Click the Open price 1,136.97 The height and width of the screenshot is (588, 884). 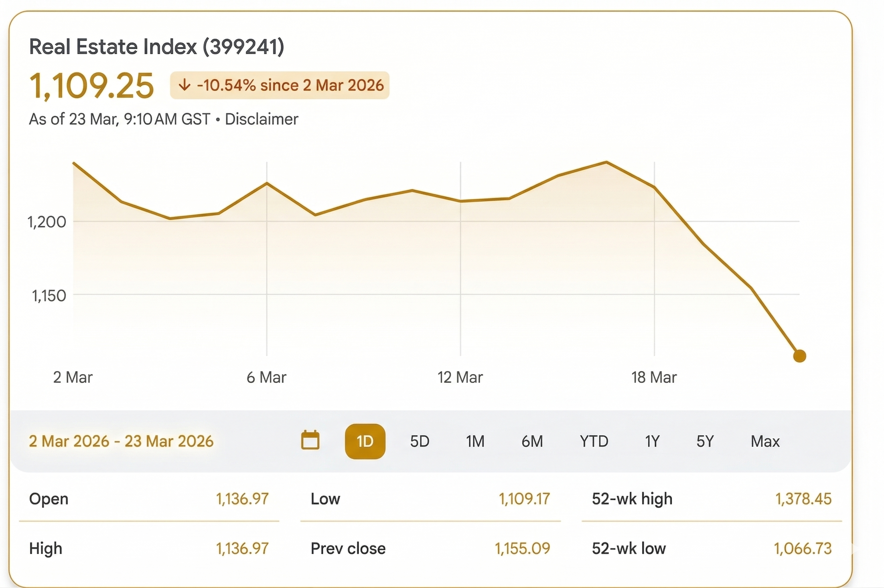click(x=242, y=499)
